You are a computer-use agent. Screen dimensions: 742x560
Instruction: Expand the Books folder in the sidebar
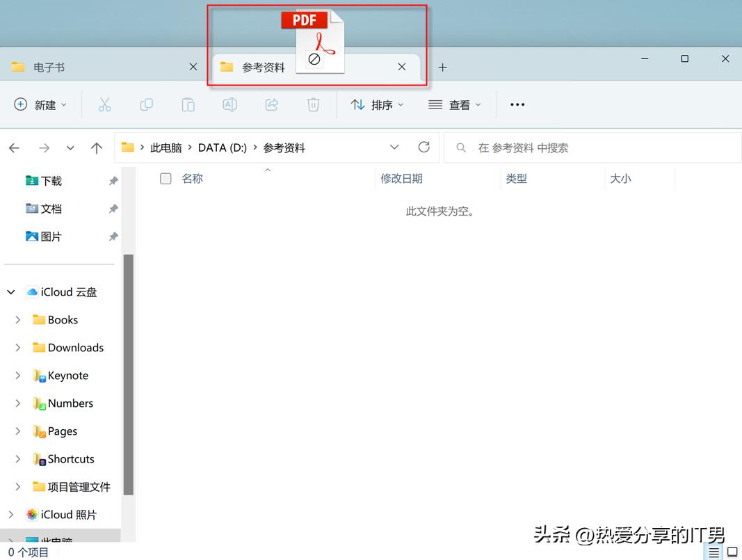point(17,319)
